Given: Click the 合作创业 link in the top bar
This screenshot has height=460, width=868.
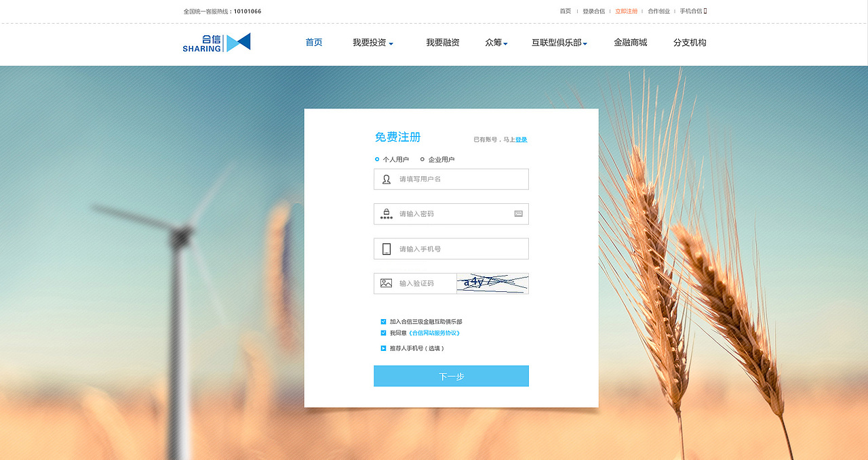Looking at the screenshot, I should (658, 11).
